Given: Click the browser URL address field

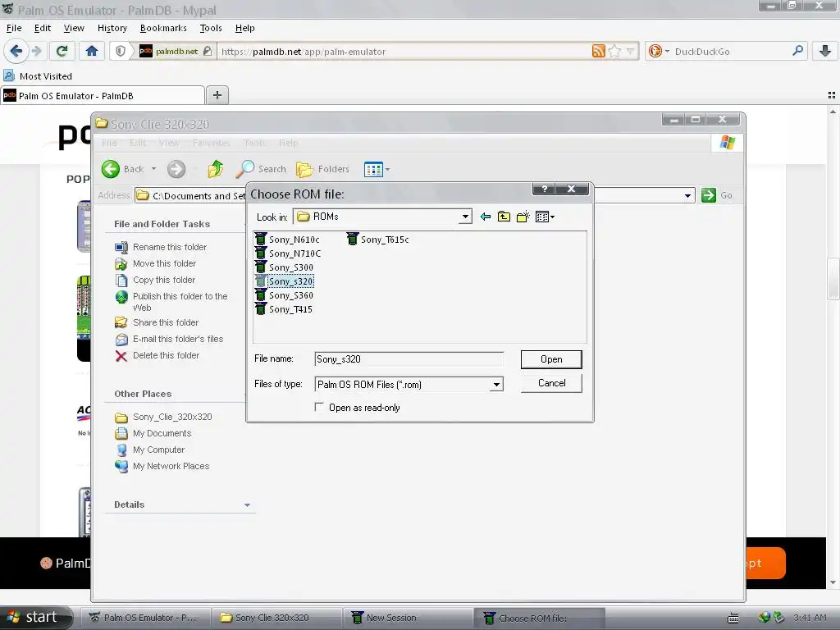Looking at the screenshot, I should [x=404, y=52].
